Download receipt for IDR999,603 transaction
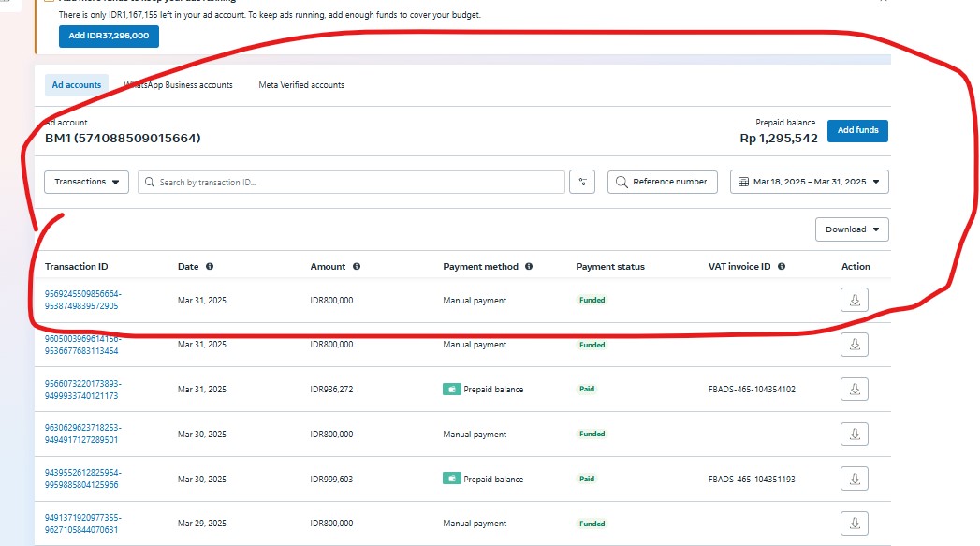 coord(854,480)
